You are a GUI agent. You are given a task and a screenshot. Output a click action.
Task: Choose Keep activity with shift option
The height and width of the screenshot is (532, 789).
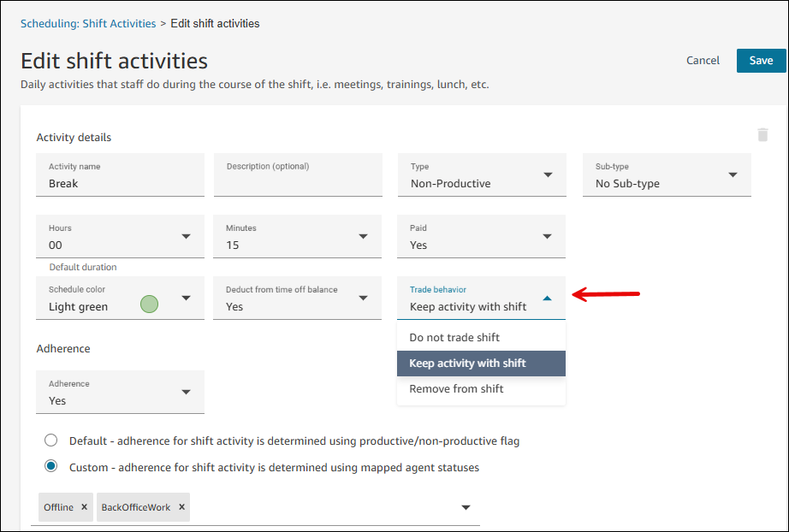pyautogui.click(x=467, y=364)
